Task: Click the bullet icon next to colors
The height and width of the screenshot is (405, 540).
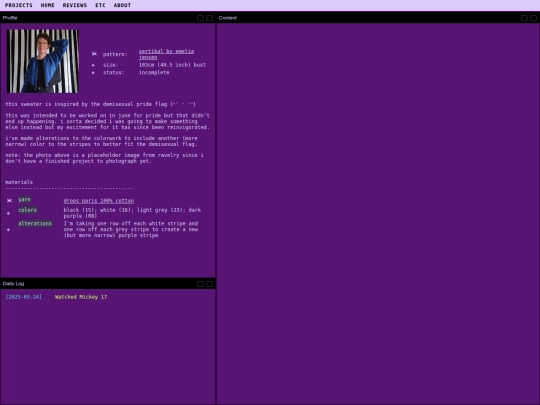Action: pyautogui.click(x=8, y=213)
